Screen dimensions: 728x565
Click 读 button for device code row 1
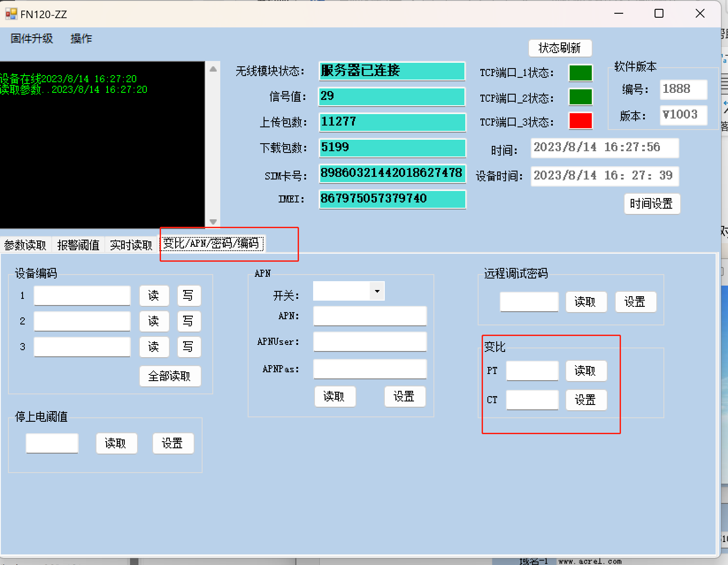[154, 296]
